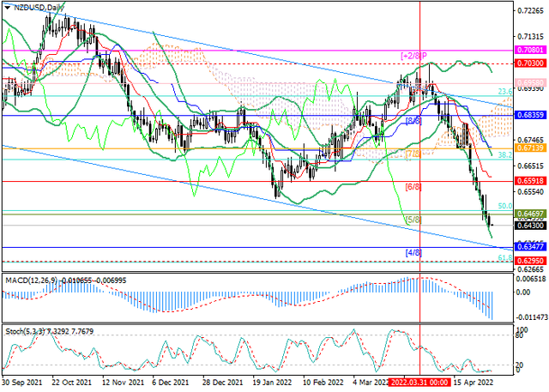Viewport: 549px width, 392px height.
Task: Select the [5/8] Murrey level label
Action: coord(412,220)
